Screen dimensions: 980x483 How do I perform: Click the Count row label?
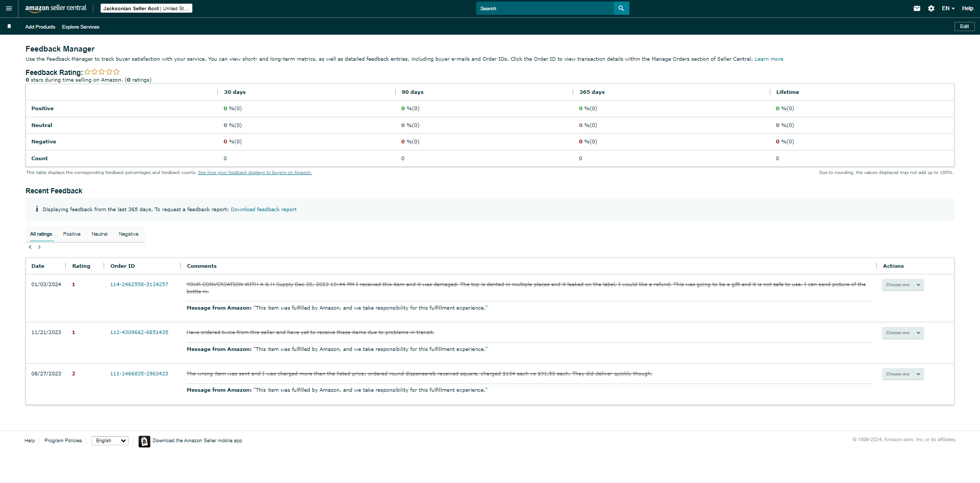[x=39, y=159]
